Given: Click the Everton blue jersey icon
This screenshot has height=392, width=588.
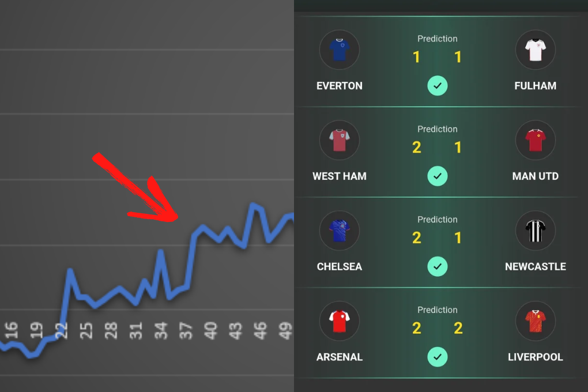Looking at the screenshot, I should click(x=339, y=50).
